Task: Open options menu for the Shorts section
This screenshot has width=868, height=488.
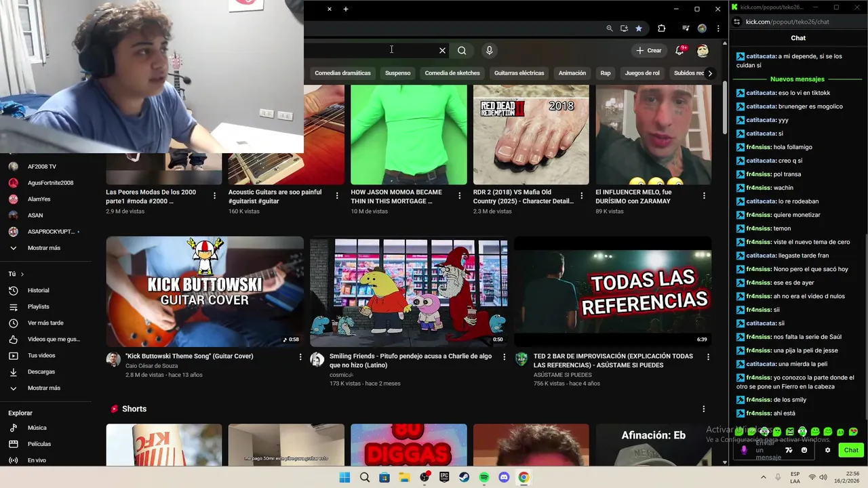Action: coord(703,409)
